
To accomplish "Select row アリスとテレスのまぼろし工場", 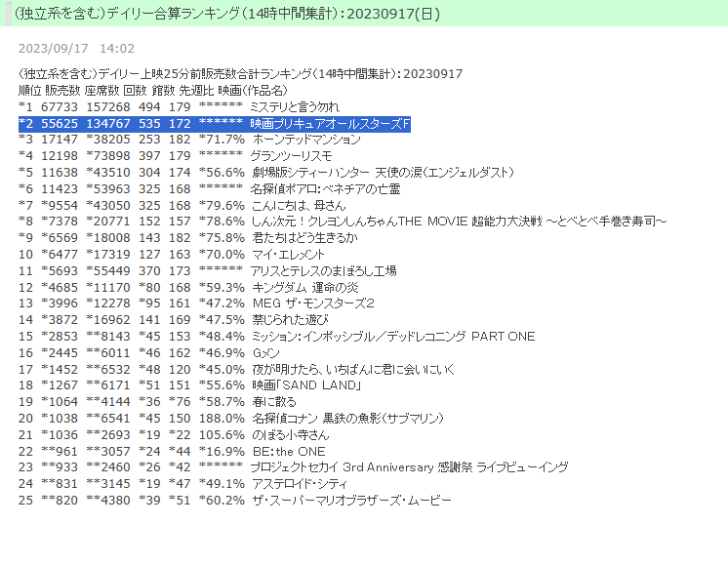I will click(208, 270).
